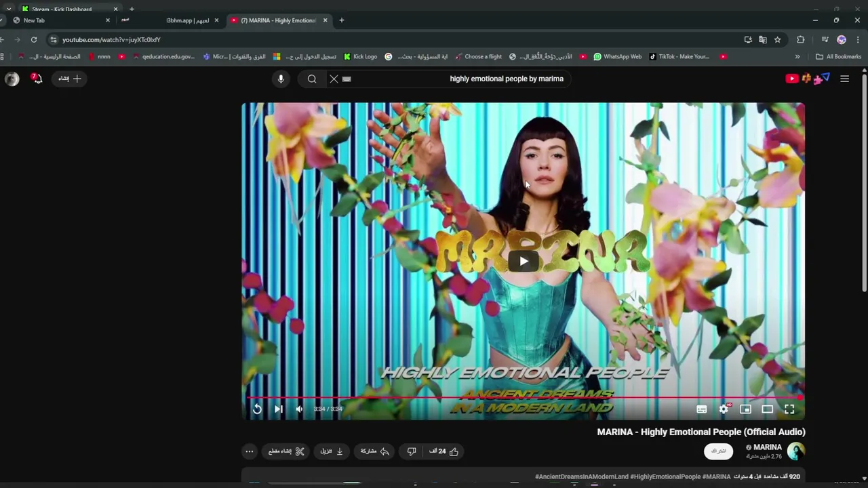This screenshot has width=868, height=488.
Task: Open notifications bell
Action: point(37,79)
